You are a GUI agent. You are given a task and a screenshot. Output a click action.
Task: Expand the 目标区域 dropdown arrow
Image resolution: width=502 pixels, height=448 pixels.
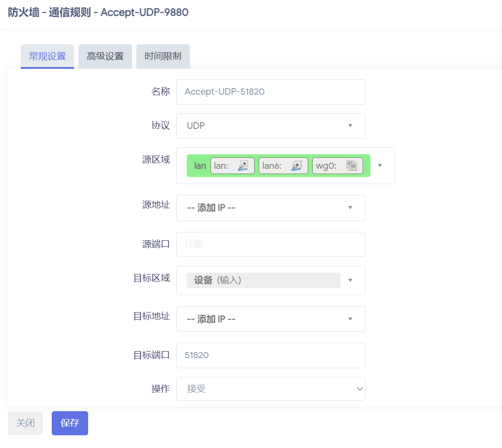coord(350,281)
